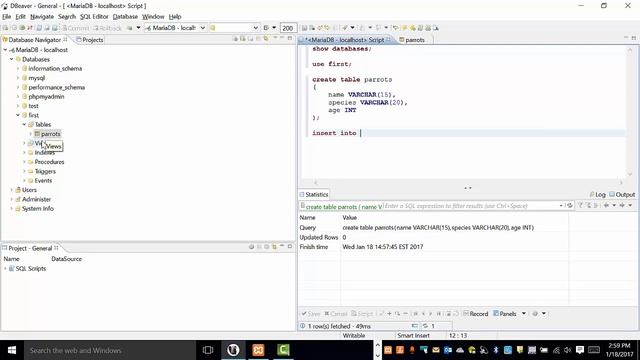Click the results settings gear icon
Image resolution: width=640 pixels, height=360 pixels.
point(535,314)
